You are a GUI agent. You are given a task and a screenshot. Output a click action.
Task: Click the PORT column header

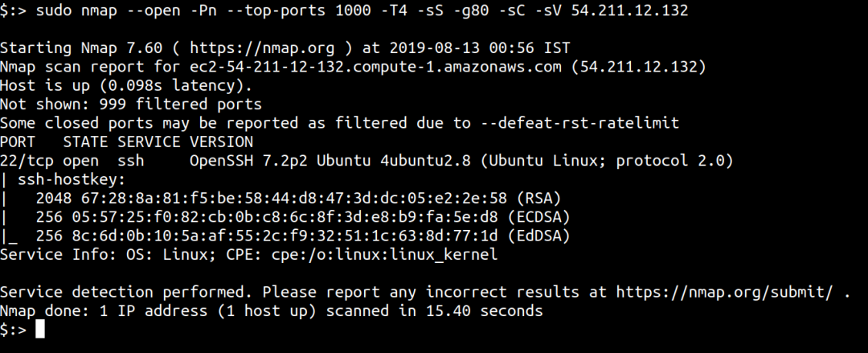[x=18, y=142]
